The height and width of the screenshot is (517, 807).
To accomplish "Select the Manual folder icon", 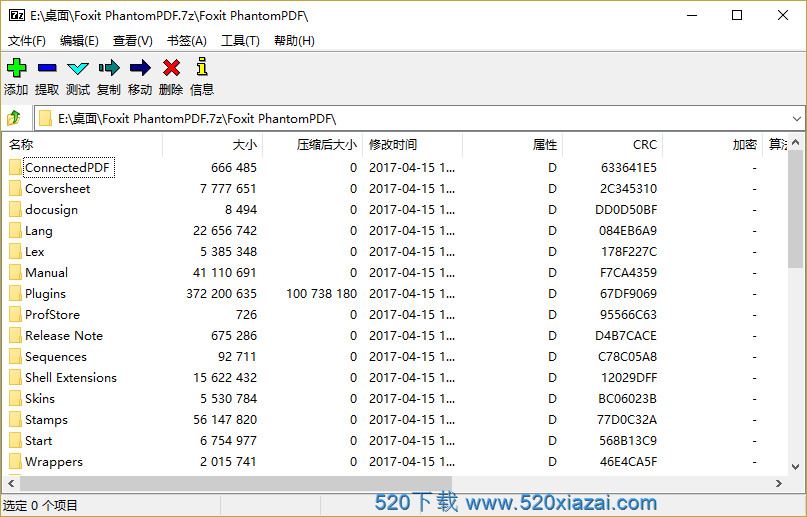I will tap(15, 272).
